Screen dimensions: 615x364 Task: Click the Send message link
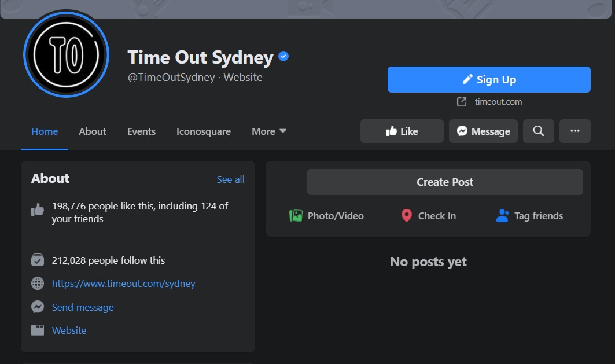pyautogui.click(x=83, y=307)
